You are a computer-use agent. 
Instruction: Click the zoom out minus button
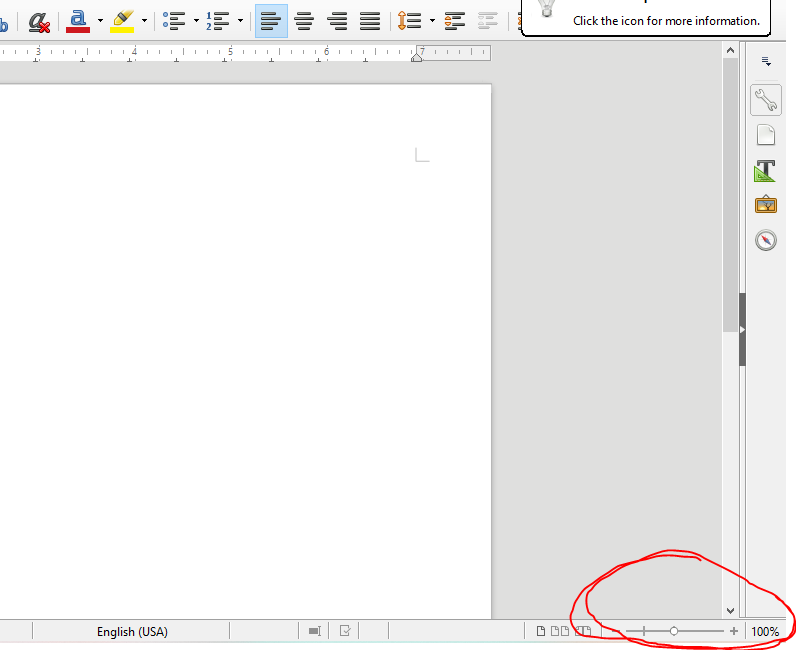click(616, 631)
